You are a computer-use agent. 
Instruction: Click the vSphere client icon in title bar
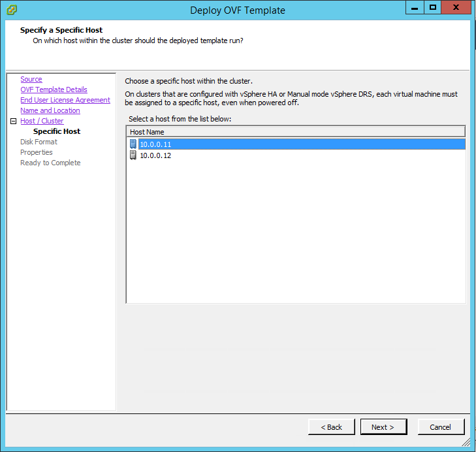point(11,10)
